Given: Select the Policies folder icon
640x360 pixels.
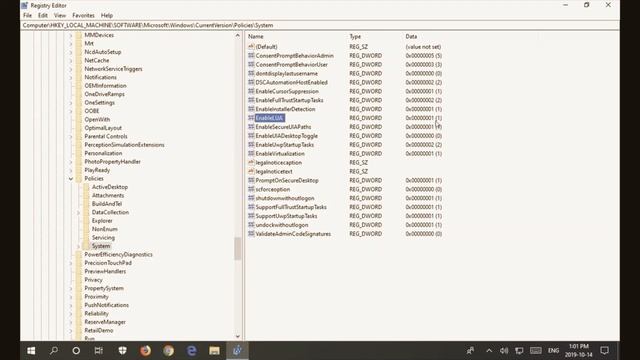Looking at the screenshot, I should point(79,179).
